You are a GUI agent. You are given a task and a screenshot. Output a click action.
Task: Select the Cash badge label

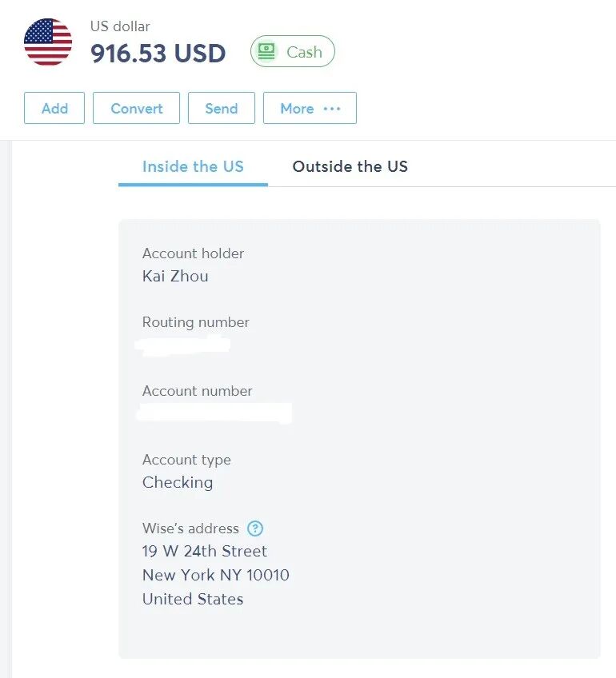[x=304, y=52]
